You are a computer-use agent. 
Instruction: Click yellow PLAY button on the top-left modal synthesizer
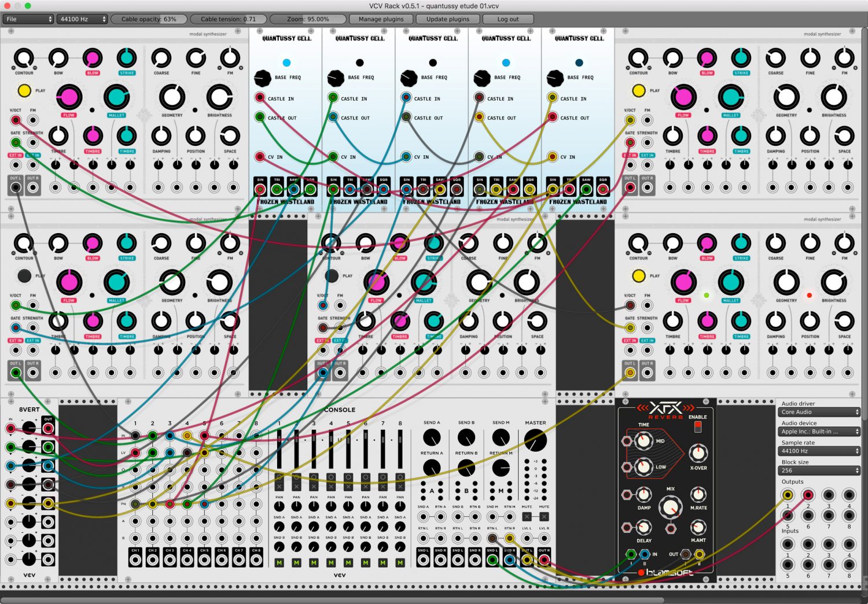tap(24, 91)
